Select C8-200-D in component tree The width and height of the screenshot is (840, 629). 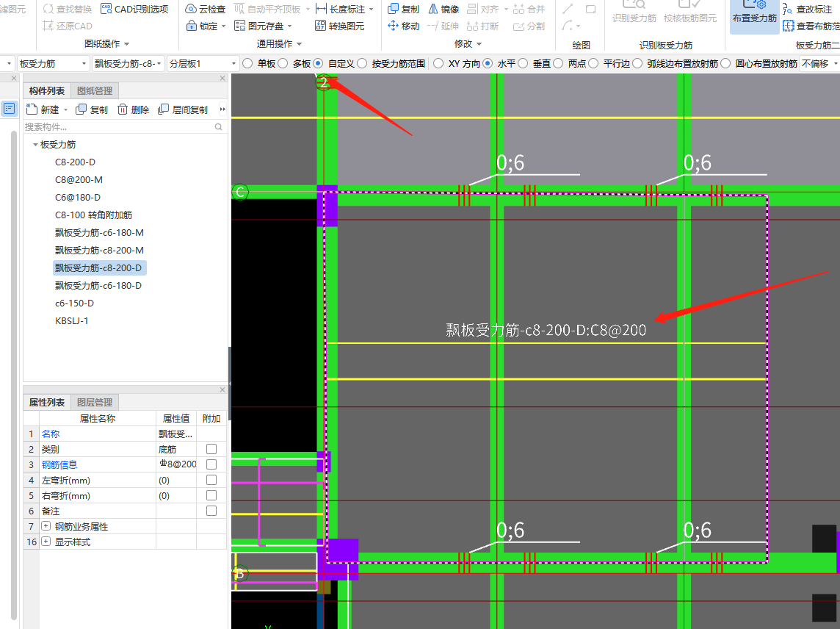coord(75,162)
